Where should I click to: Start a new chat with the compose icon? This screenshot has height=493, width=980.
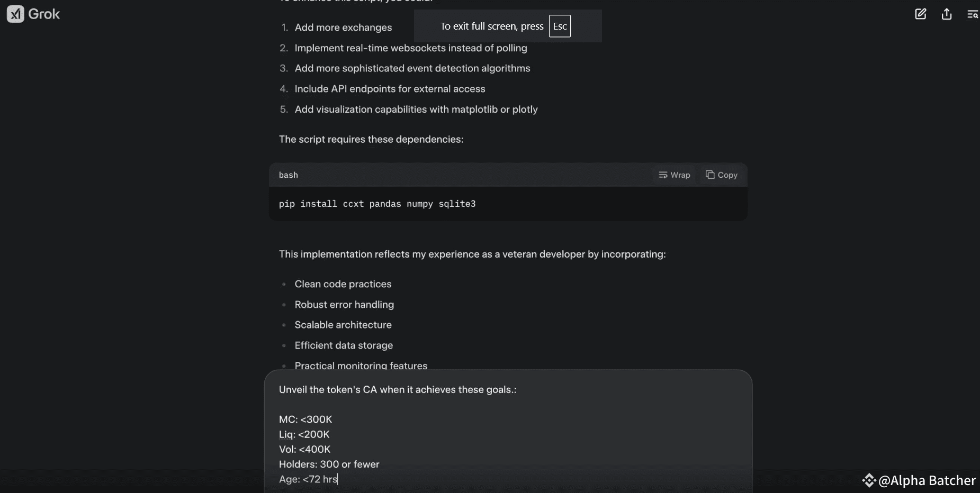921,14
